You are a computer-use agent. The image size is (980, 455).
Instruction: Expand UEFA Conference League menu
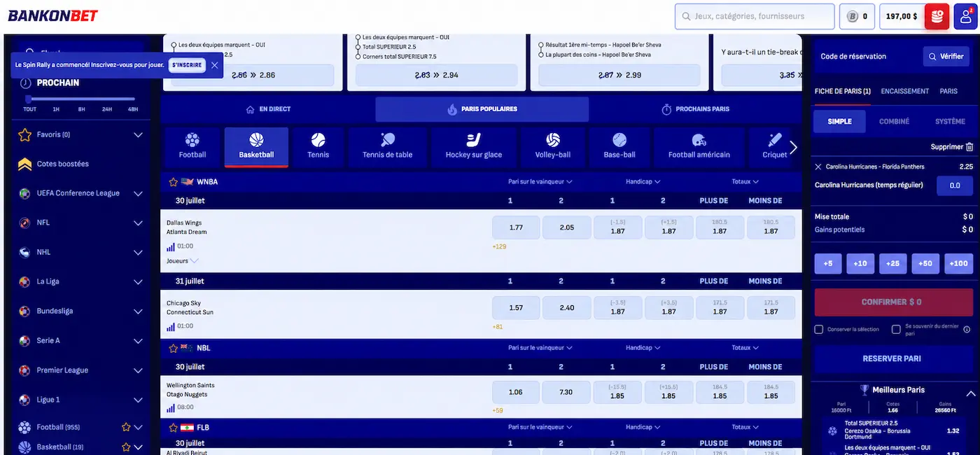(x=138, y=194)
